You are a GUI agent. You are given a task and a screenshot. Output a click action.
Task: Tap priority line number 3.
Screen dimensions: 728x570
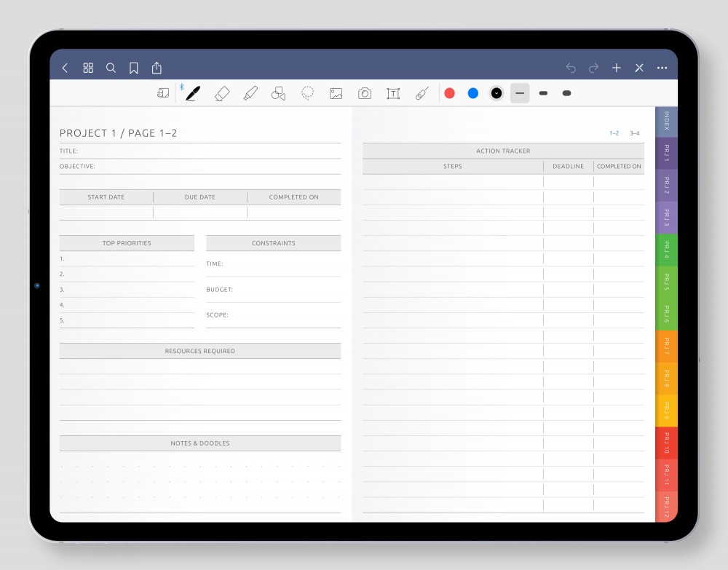tap(127, 290)
